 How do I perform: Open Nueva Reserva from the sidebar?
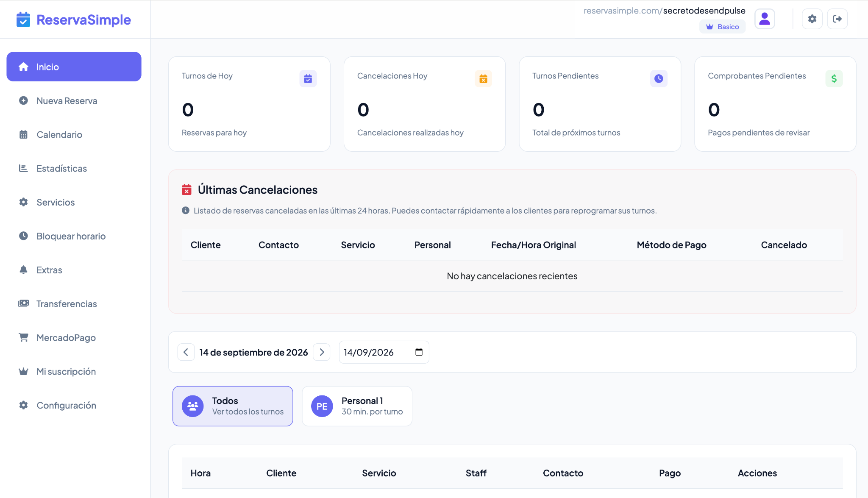pos(74,100)
